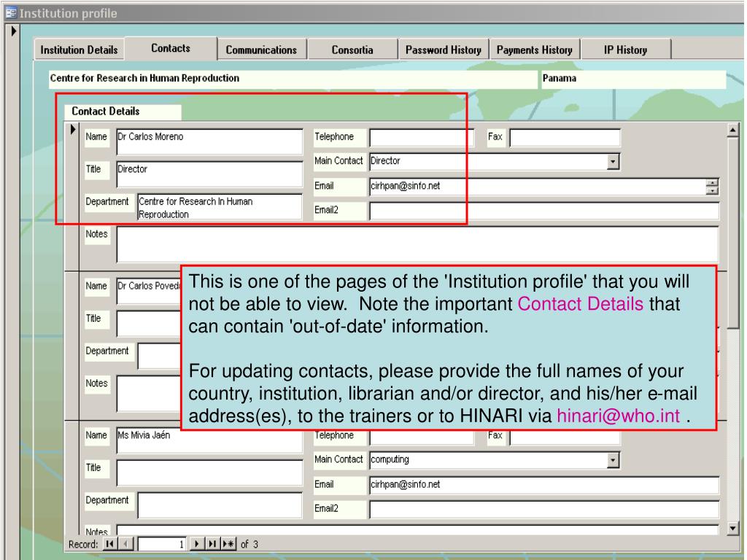This screenshot has height=560, width=747.
Task: Click the Name field with Dr Carlos Moreno
Action: (209, 141)
